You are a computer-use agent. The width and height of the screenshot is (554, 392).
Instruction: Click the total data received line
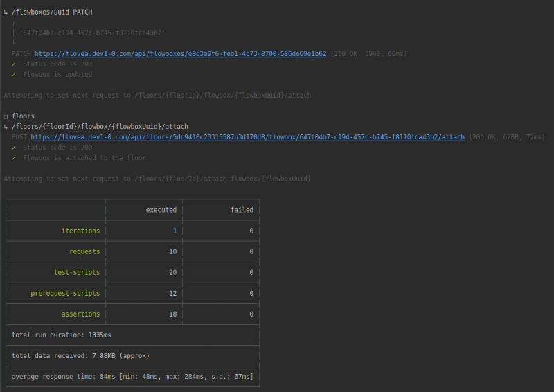click(x=80, y=356)
